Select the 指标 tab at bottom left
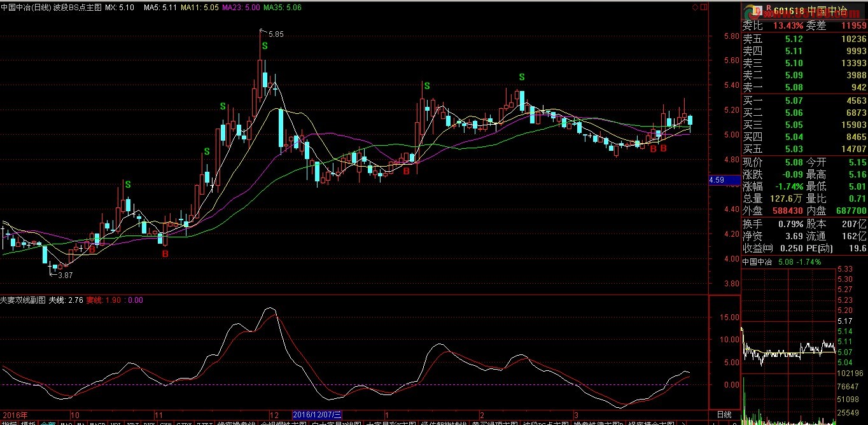This screenshot has width=868, height=425. (x=10, y=423)
